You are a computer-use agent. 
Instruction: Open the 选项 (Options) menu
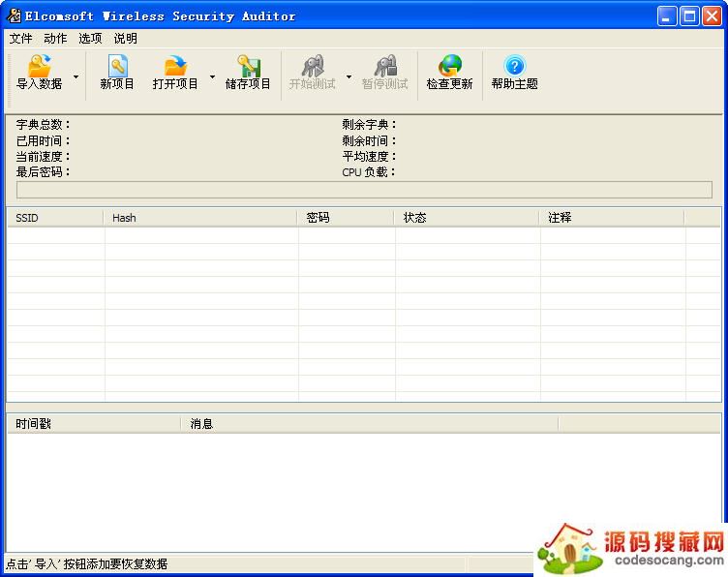[90, 39]
